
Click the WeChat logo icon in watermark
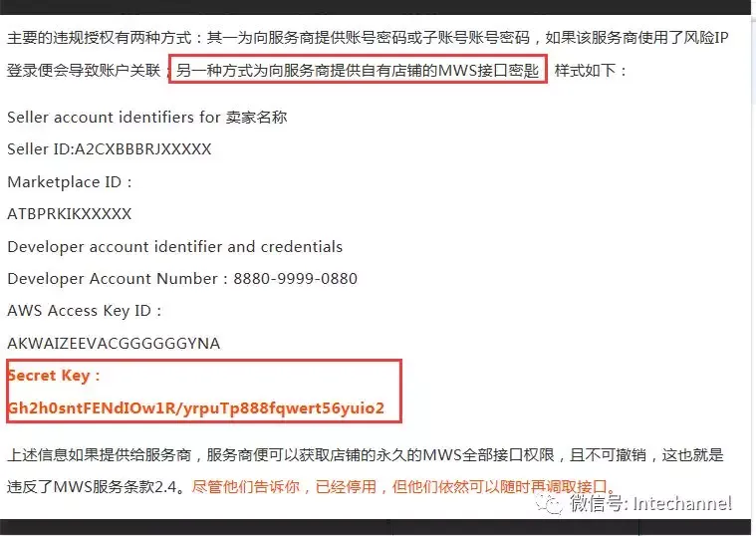click(548, 503)
